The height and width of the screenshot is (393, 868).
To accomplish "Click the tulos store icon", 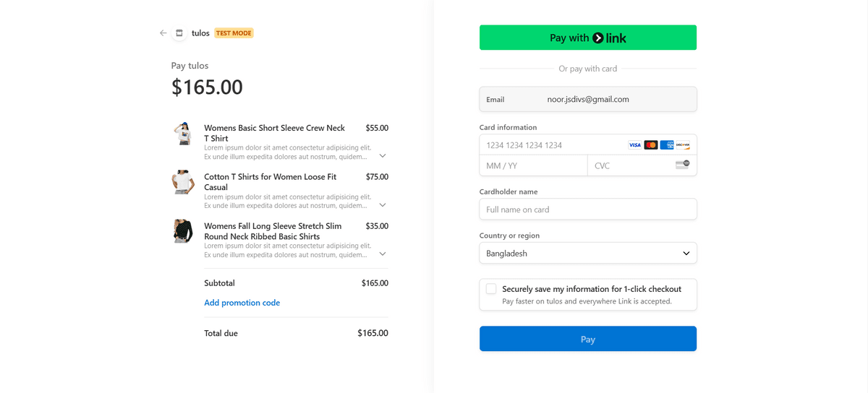I will pos(179,33).
